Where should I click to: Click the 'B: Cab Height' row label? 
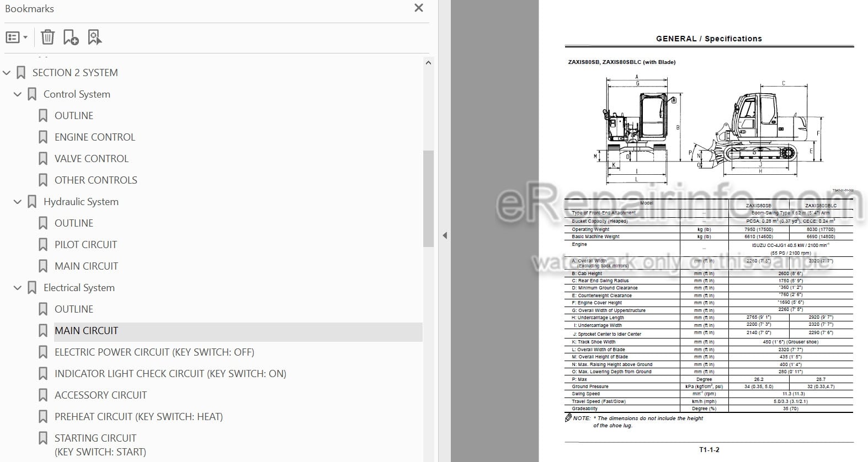coord(587,273)
